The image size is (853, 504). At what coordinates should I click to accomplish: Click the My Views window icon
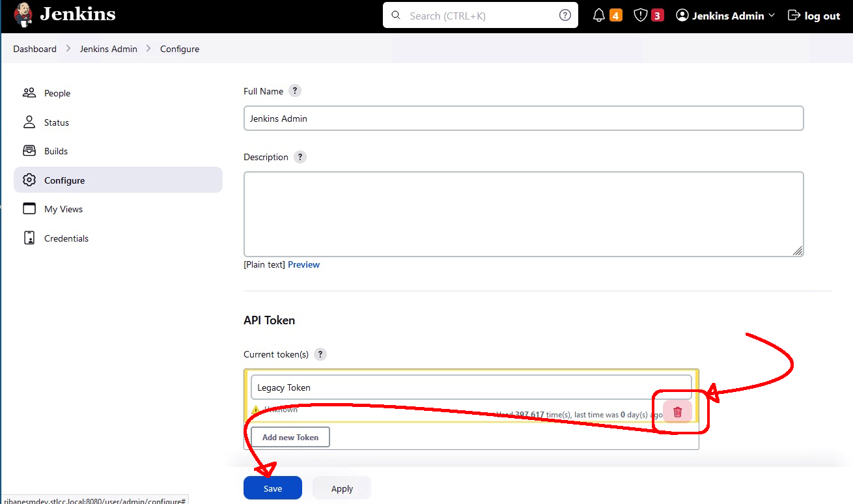[x=29, y=208]
